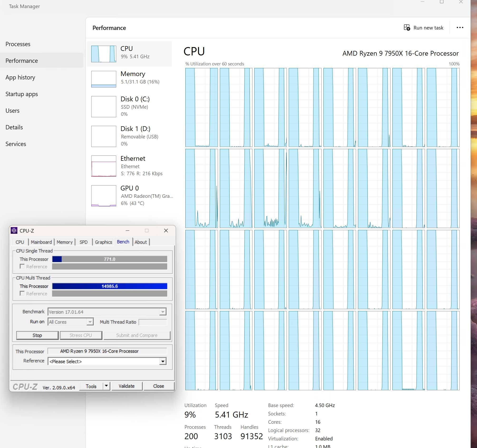477x448 pixels.
Task: Select the Memory usage thumbnail
Action: tap(104, 79)
